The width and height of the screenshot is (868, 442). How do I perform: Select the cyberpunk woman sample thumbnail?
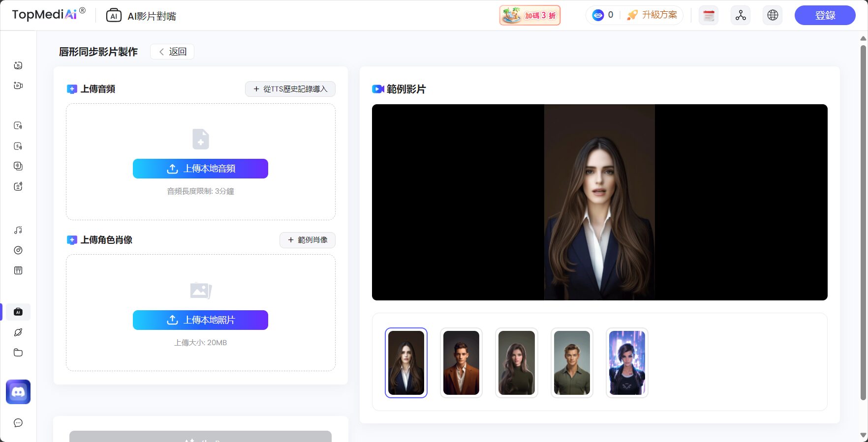point(627,363)
